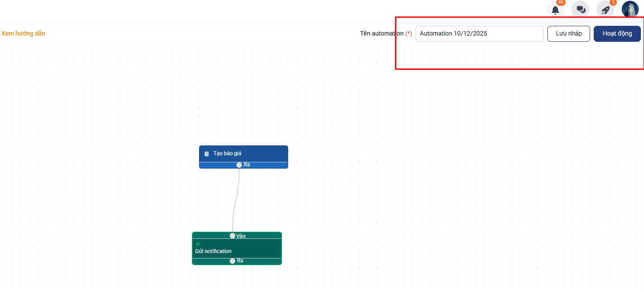644x294 pixels.
Task: Click clipboard icon on Tạo báo giá node
Action: click(207, 153)
